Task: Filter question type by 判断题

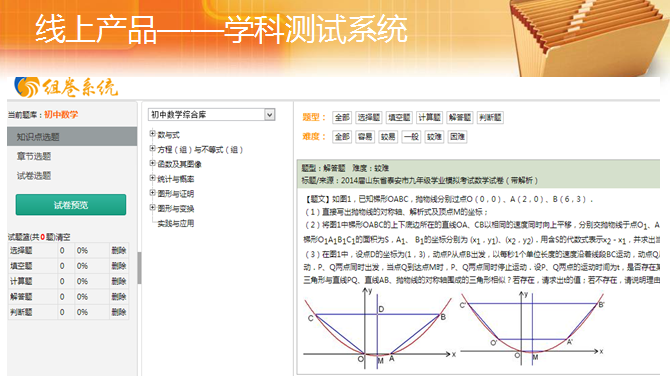Action: point(490,117)
